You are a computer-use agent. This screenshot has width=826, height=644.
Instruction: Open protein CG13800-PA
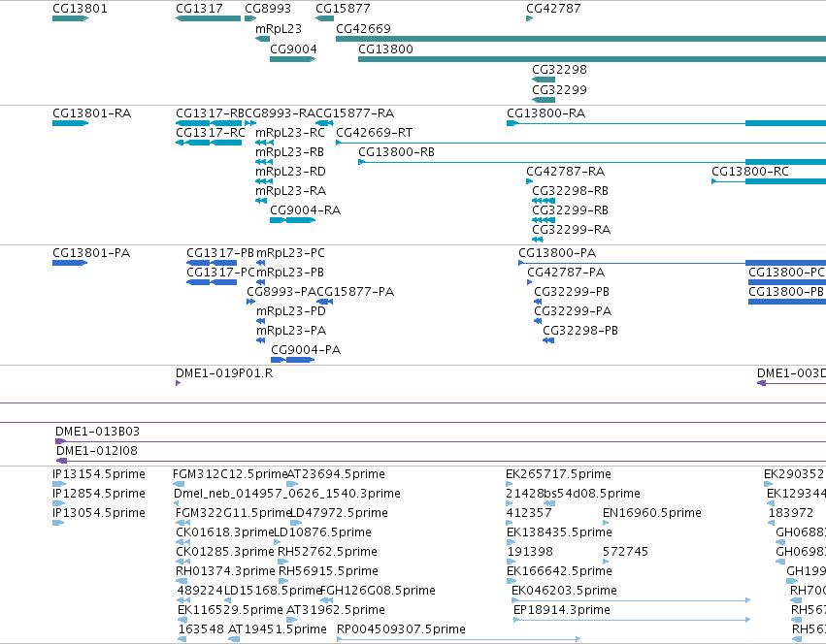557,253
